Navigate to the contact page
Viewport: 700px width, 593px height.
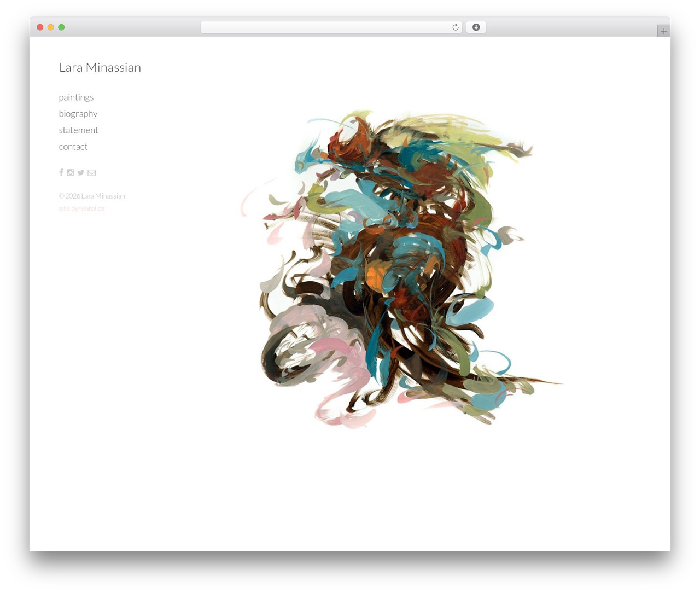(x=73, y=147)
